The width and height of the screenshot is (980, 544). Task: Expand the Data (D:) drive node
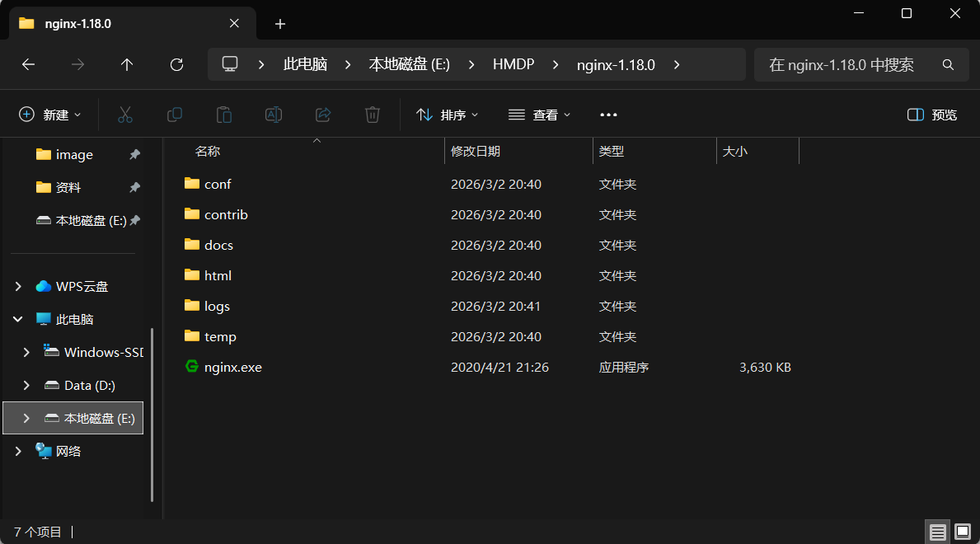(26, 385)
